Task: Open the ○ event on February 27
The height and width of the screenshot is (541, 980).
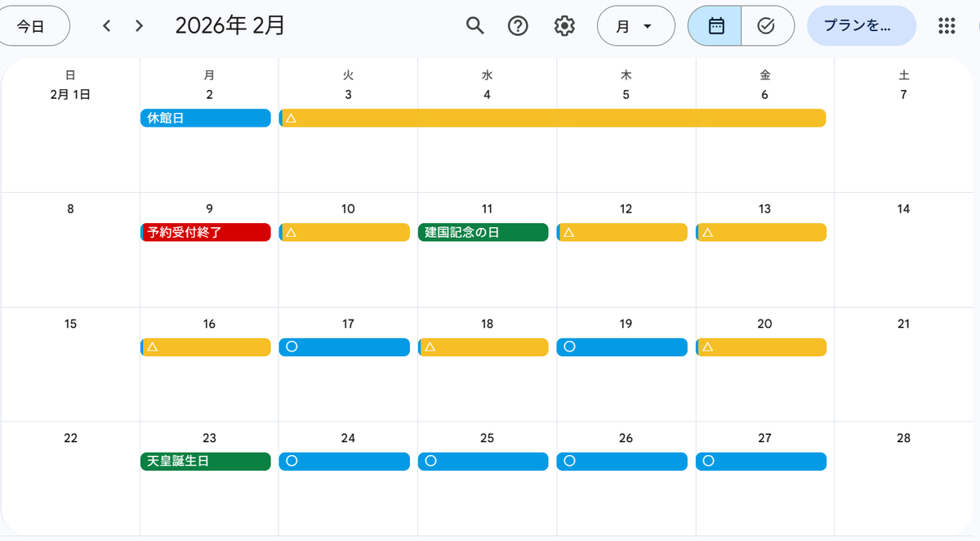Action: (760, 461)
